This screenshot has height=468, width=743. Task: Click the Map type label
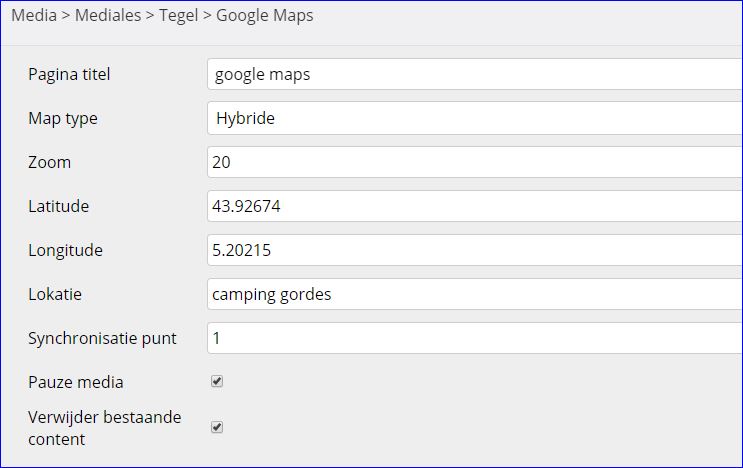pos(63,118)
